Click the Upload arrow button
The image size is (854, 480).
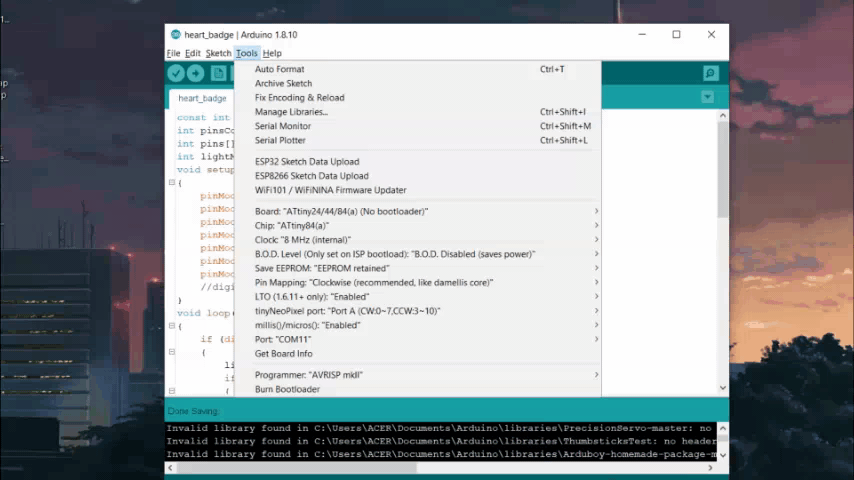[x=196, y=73]
